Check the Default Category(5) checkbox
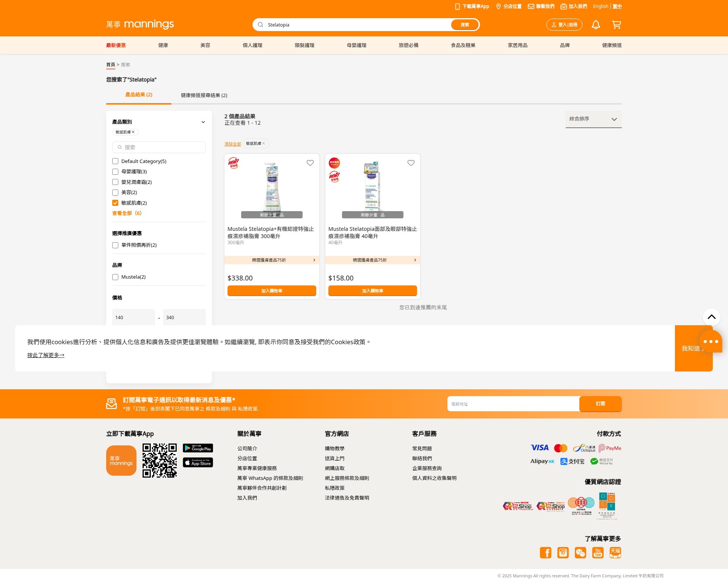The height and width of the screenshot is (583, 728). coord(115,161)
